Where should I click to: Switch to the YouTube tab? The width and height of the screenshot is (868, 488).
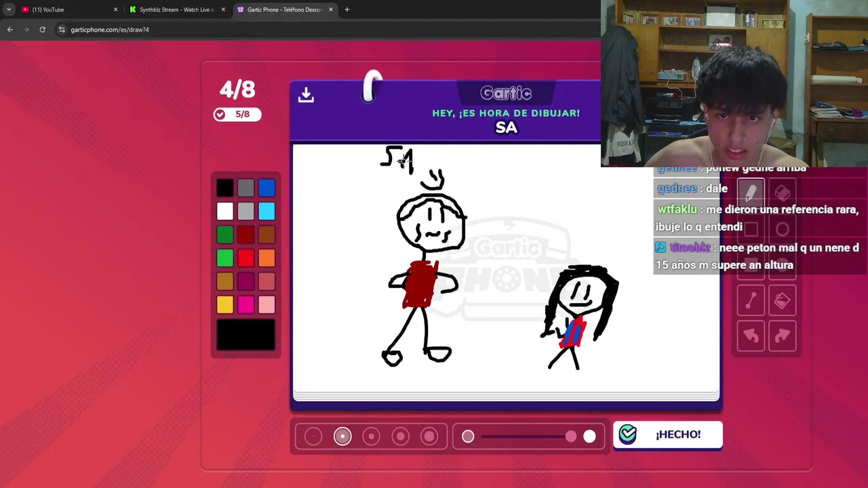[70, 9]
